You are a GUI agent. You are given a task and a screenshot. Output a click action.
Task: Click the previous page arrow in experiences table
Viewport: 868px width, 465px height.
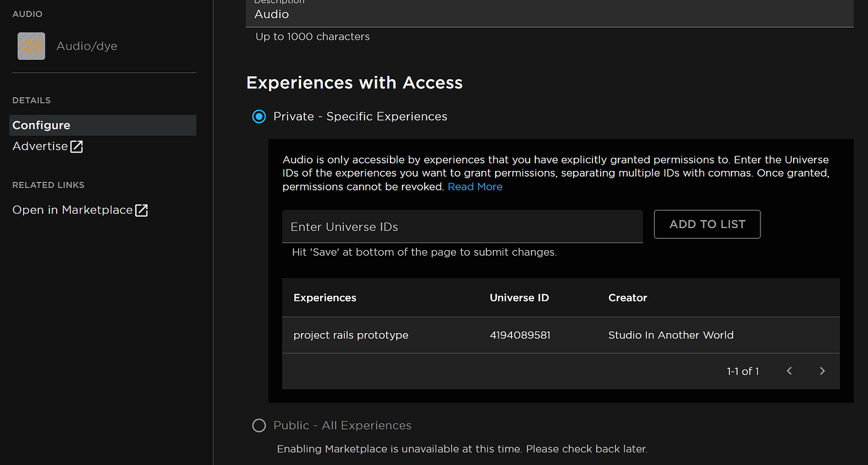[789, 371]
